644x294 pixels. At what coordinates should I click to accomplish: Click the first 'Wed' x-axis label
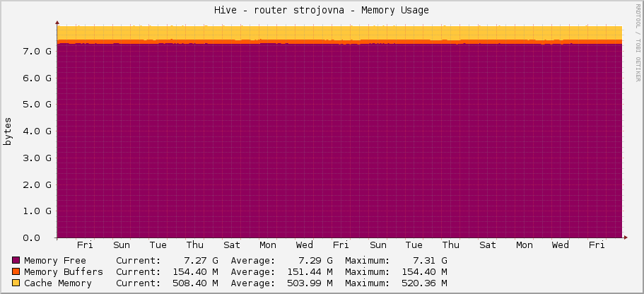pos(305,245)
